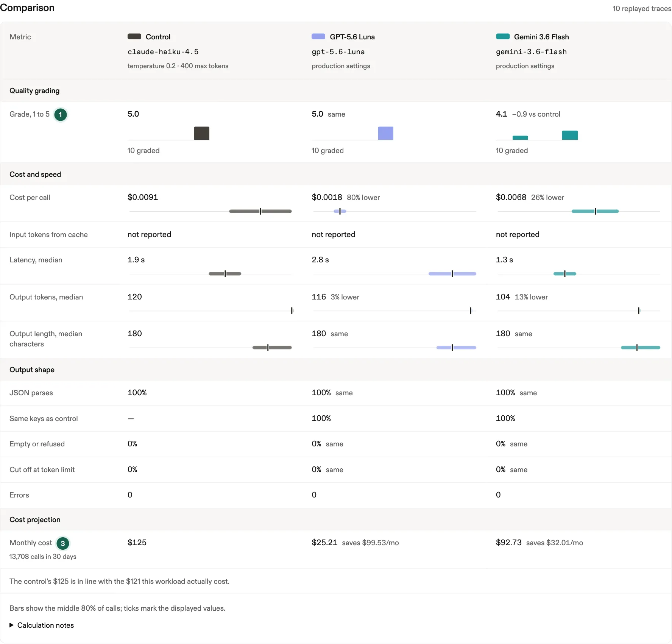Click the '10 replayed traces' label
This screenshot has height=644, width=672.
(642, 9)
